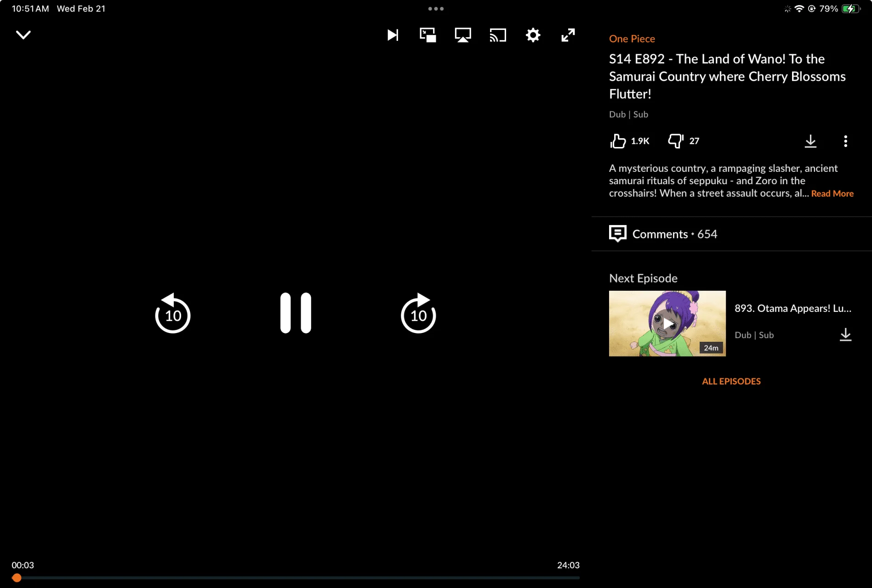The width and height of the screenshot is (872, 588).
Task: Skip to the next episode
Action: [x=393, y=35]
